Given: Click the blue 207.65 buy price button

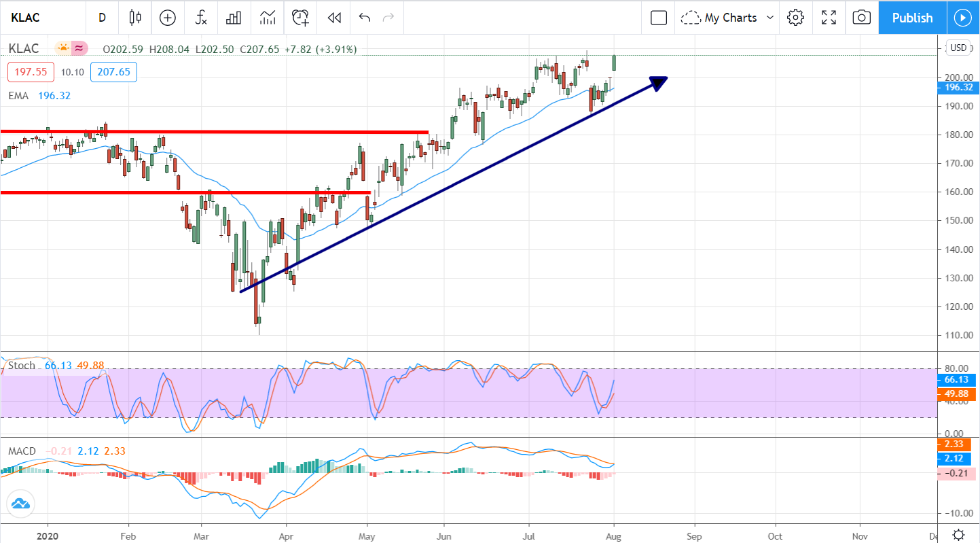Looking at the screenshot, I should [x=113, y=72].
